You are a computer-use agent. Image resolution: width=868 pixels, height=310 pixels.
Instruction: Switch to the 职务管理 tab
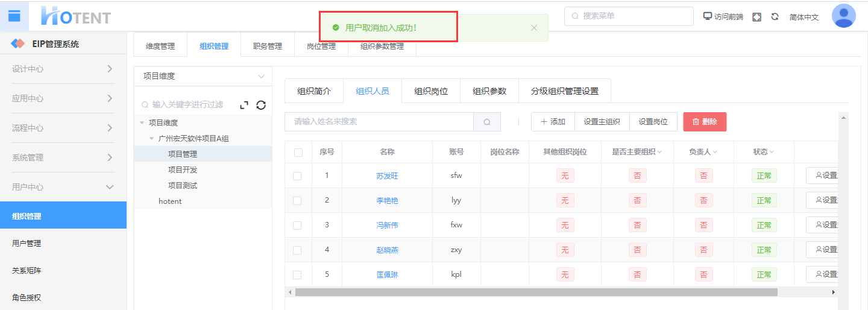pos(268,46)
